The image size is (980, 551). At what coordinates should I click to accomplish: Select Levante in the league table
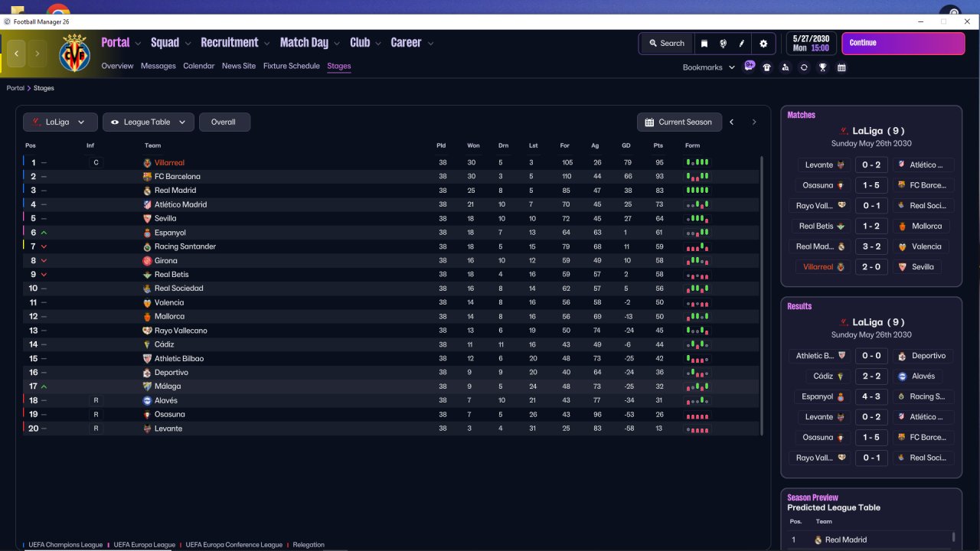point(168,429)
